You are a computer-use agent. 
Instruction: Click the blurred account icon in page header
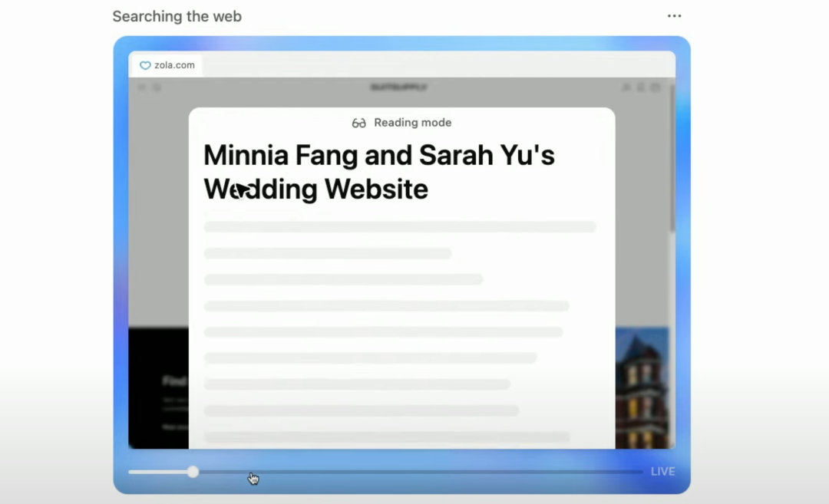pyautogui.click(x=626, y=88)
